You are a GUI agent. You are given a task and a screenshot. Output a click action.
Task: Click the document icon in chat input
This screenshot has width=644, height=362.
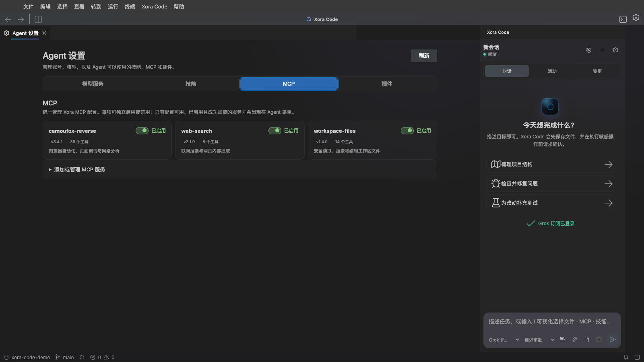[x=587, y=340]
